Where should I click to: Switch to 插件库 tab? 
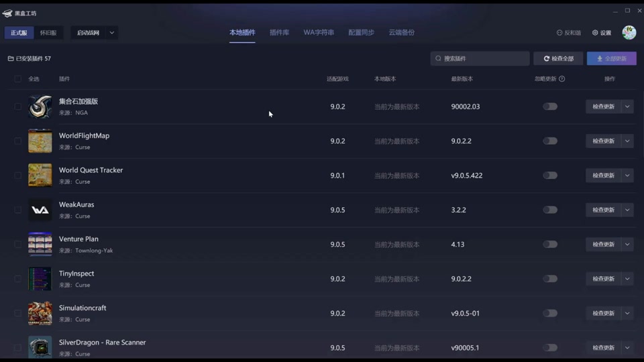pyautogui.click(x=279, y=32)
